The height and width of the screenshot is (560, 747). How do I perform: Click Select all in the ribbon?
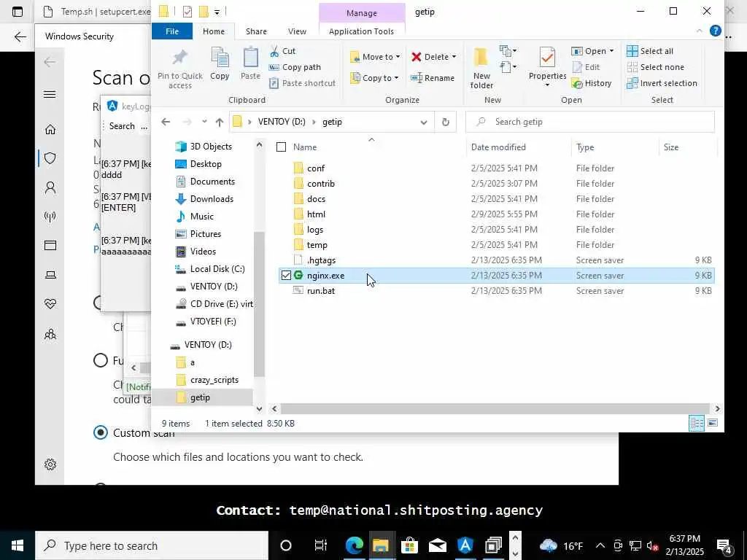(x=650, y=51)
